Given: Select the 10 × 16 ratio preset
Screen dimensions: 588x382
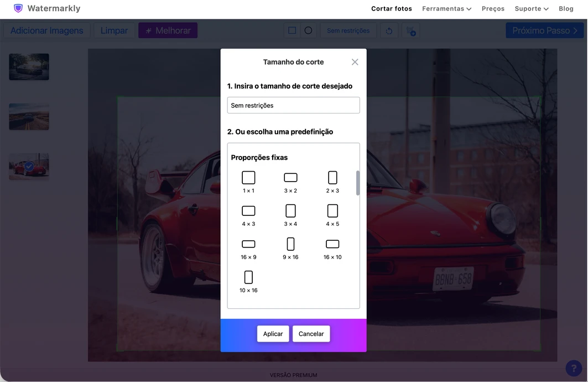Looking at the screenshot, I should [248, 282].
